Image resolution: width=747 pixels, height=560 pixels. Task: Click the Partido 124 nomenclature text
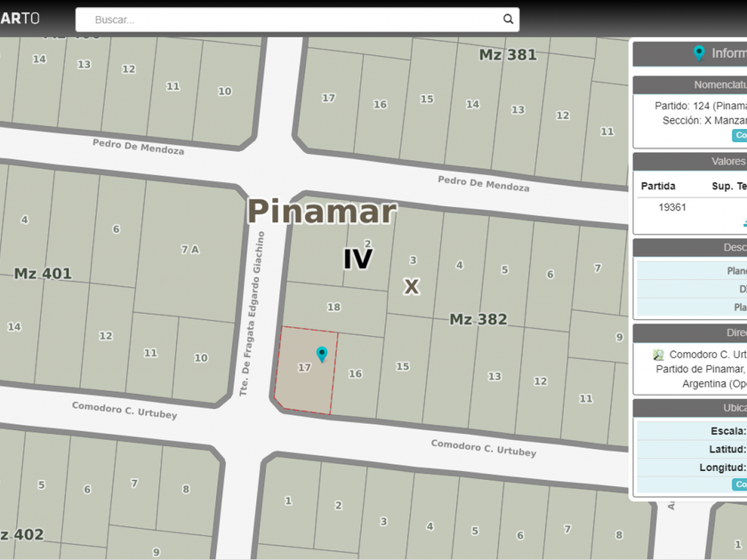(x=701, y=106)
